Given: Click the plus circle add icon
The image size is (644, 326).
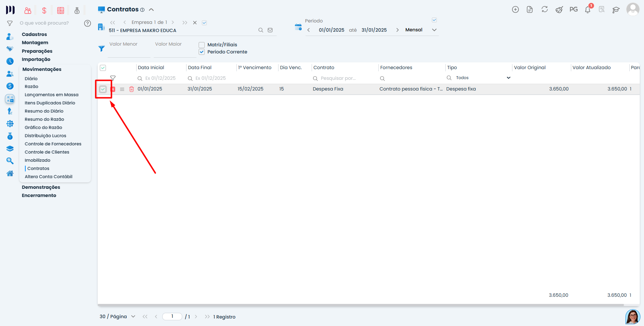Looking at the screenshot, I should click(x=515, y=10).
